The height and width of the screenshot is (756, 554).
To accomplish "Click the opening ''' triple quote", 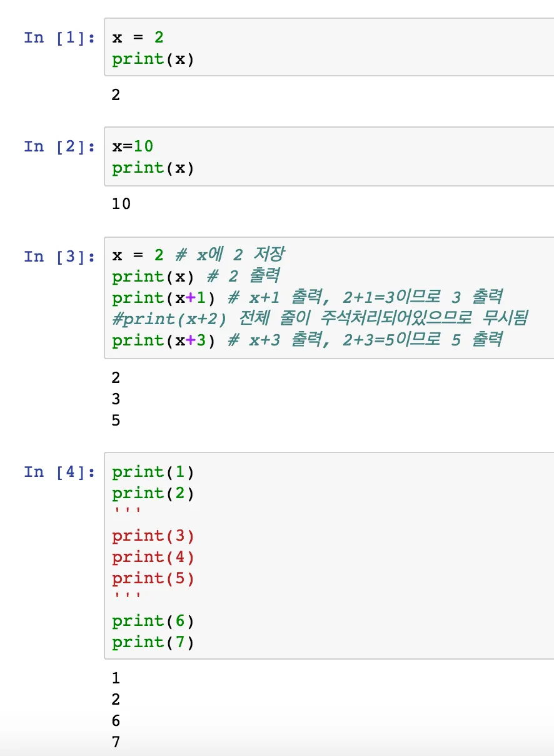I will [x=127, y=511].
